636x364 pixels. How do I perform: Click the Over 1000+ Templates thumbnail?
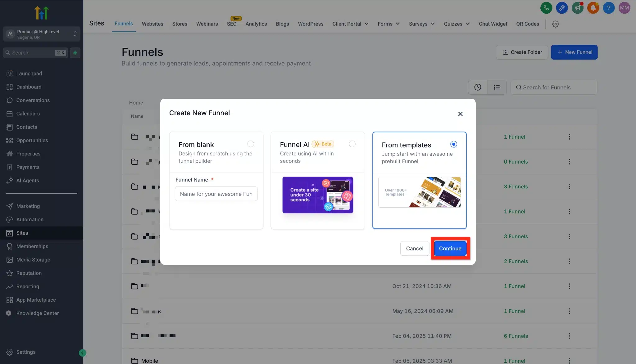[420, 192]
